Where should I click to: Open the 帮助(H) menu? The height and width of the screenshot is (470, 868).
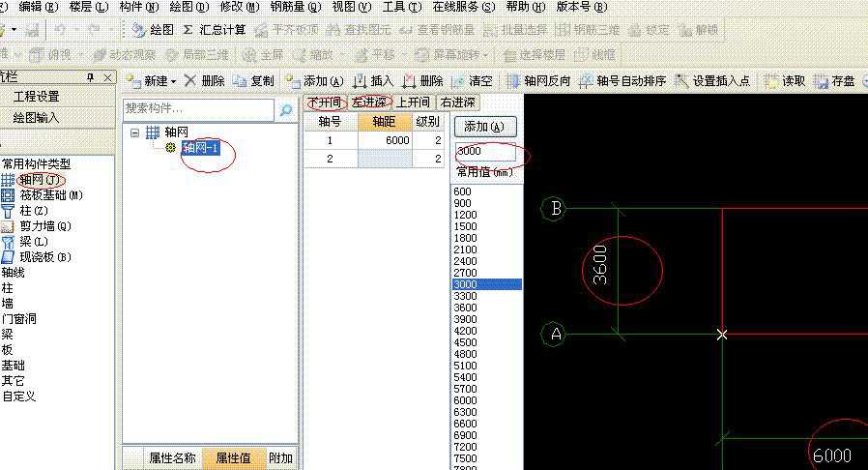(x=525, y=7)
